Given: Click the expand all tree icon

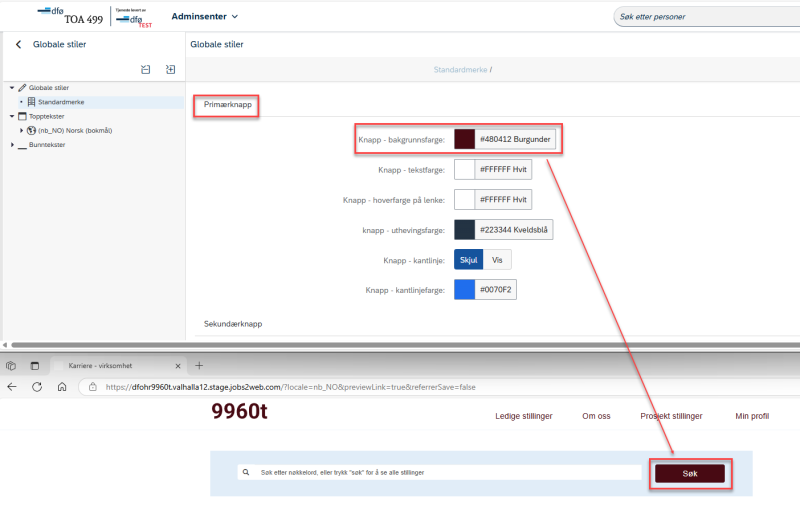Looking at the screenshot, I should [x=170, y=69].
